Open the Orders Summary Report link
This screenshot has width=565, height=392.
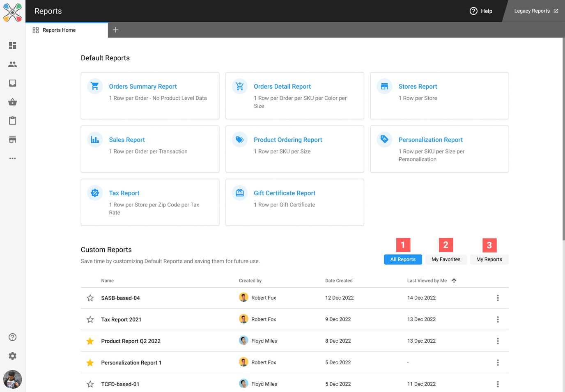click(x=142, y=87)
